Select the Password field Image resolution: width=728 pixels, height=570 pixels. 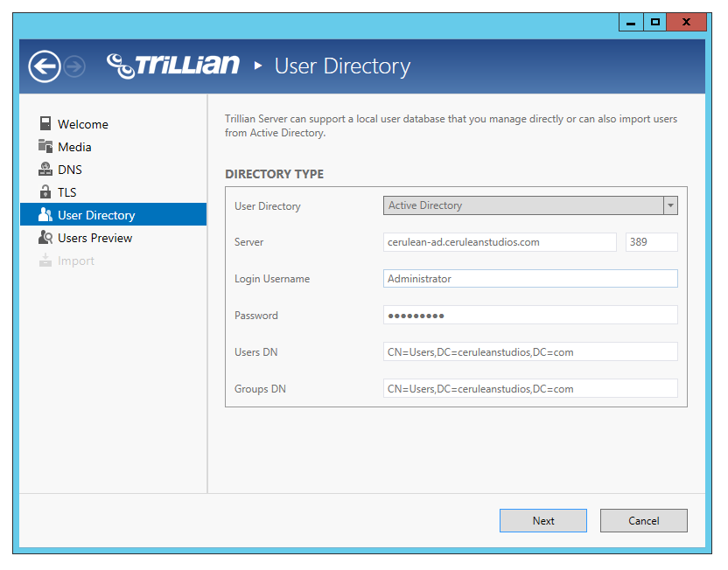coord(529,315)
